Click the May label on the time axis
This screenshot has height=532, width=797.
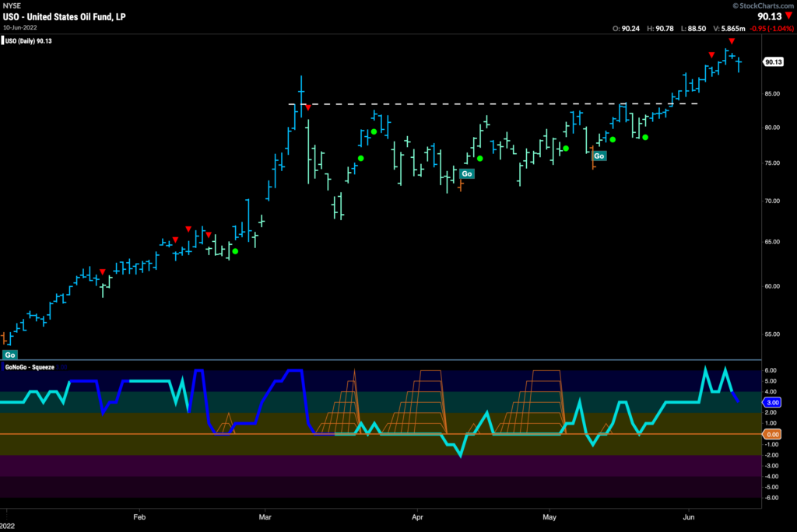549,517
